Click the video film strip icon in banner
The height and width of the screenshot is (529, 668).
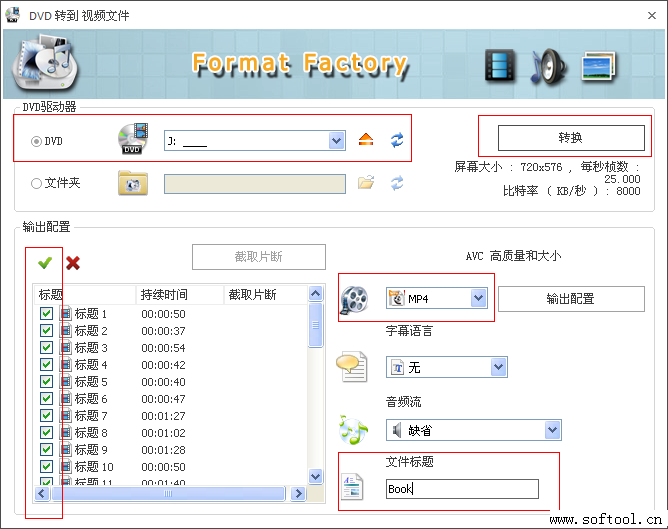coord(500,66)
